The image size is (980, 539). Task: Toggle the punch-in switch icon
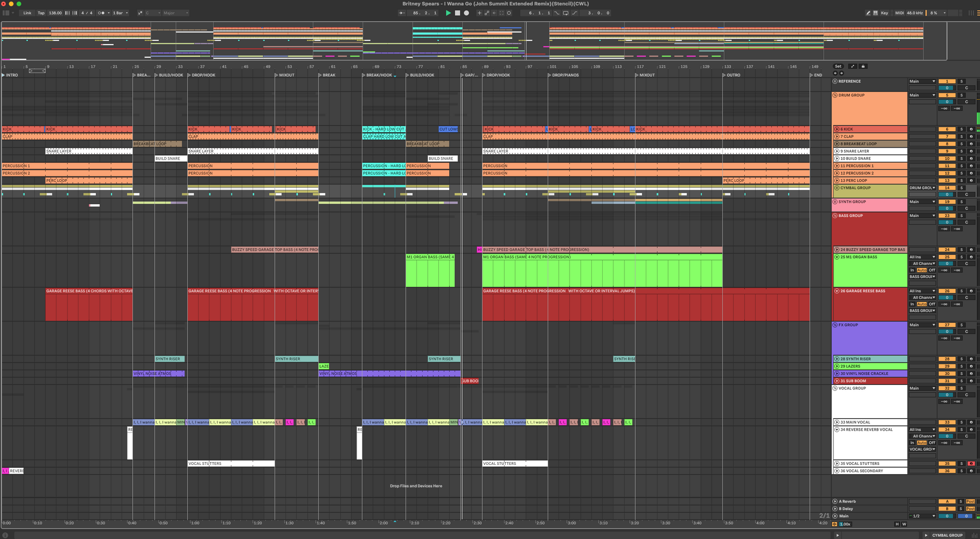click(557, 13)
